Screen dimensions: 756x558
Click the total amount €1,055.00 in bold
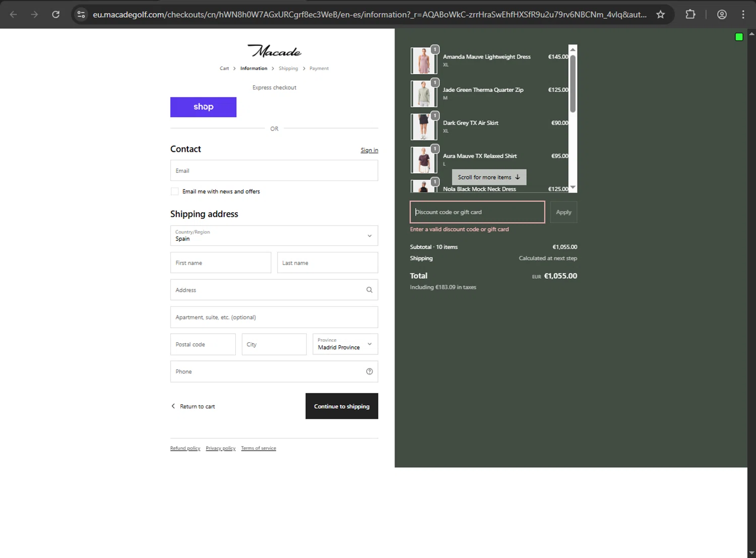pyautogui.click(x=560, y=276)
